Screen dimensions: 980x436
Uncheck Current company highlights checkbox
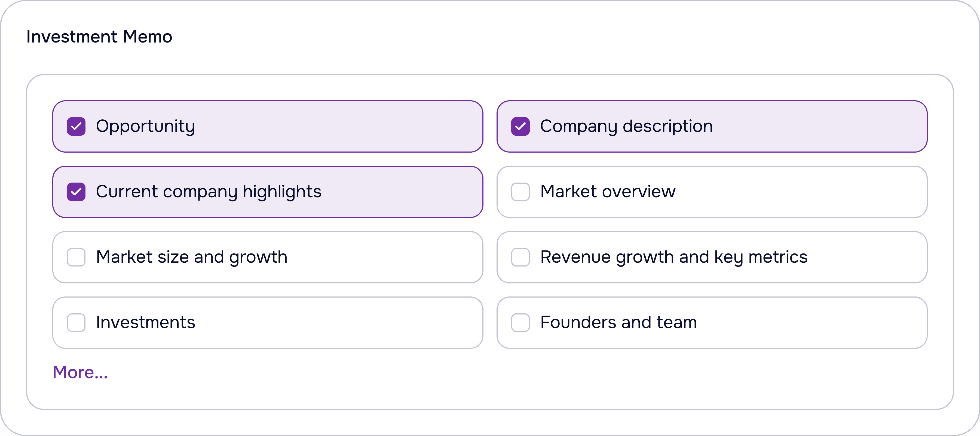click(x=76, y=192)
